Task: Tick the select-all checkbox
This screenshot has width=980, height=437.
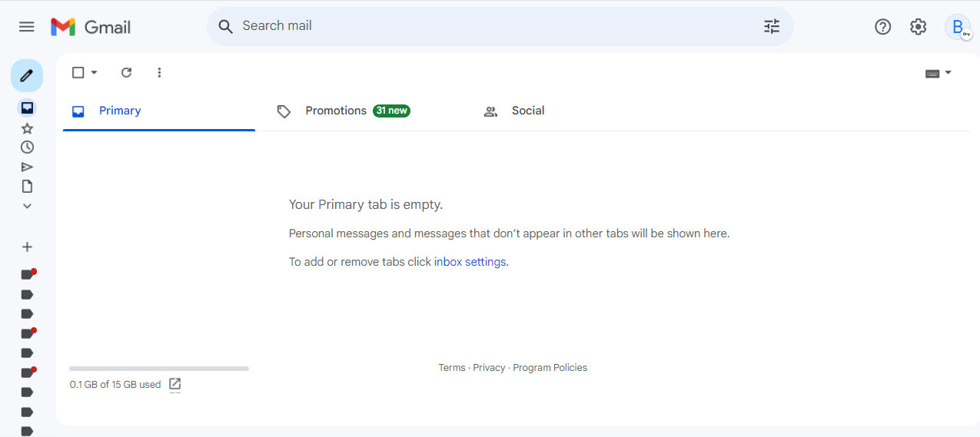Action: 78,72
